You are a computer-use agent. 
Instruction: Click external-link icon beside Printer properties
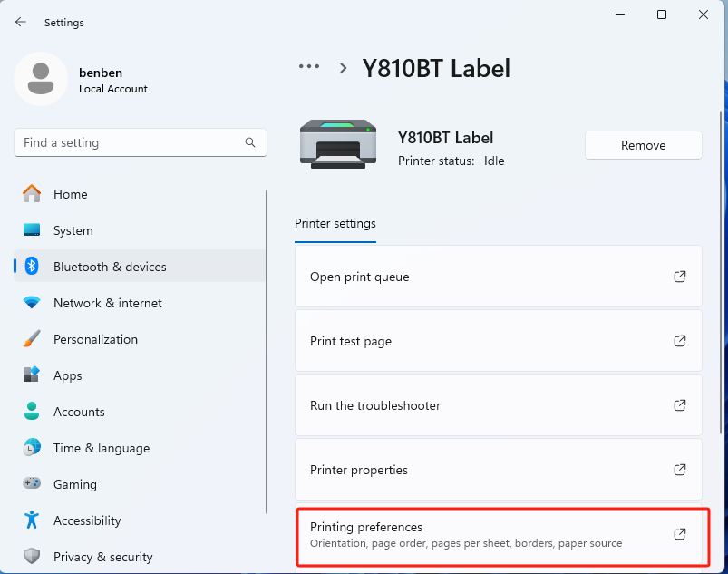pos(680,470)
